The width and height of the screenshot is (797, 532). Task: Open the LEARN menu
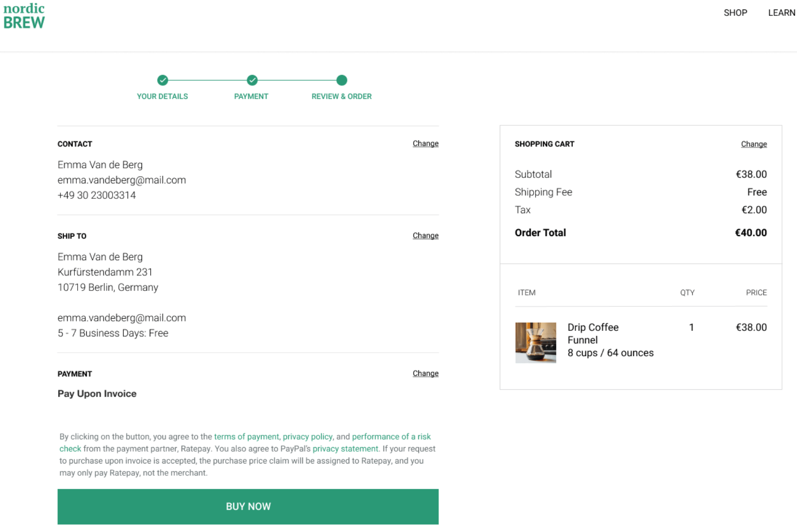click(x=782, y=12)
